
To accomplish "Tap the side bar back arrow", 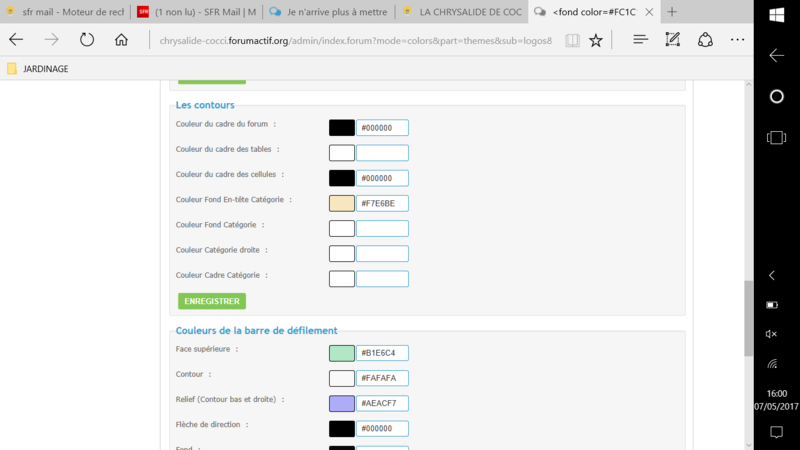I will click(777, 55).
